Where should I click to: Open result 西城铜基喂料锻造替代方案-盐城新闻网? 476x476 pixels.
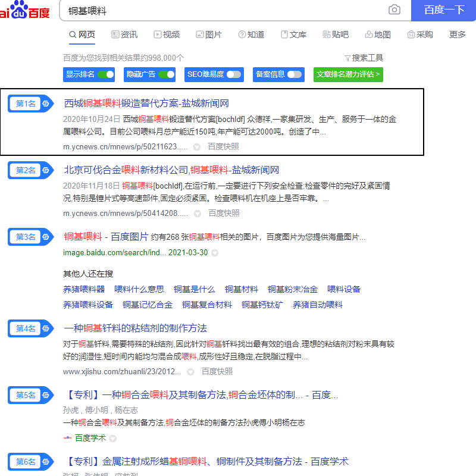(146, 104)
